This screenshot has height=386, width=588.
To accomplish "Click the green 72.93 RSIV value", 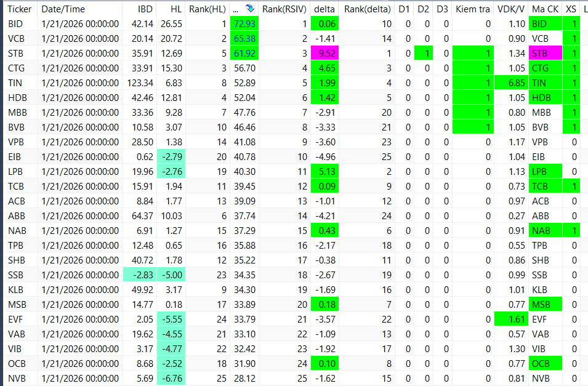I will click(244, 24).
